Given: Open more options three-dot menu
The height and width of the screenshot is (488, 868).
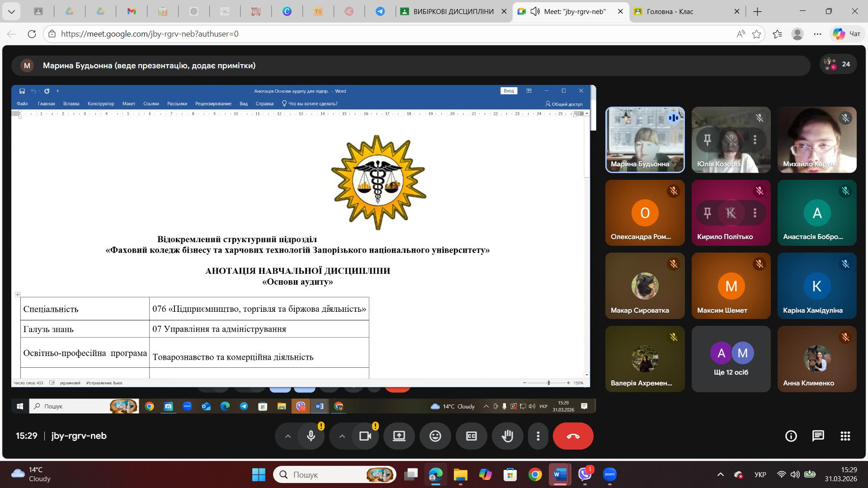Looking at the screenshot, I should (x=538, y=436).
